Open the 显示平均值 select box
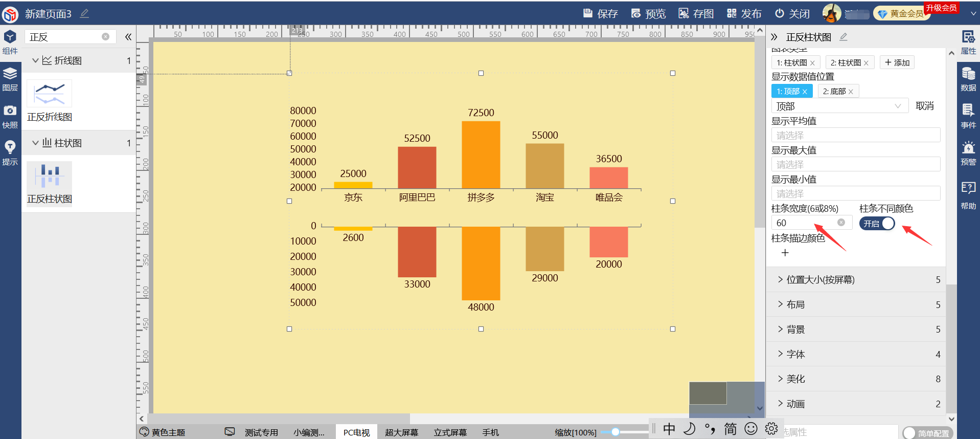This screenshot has height=439, width=980. 856,135
